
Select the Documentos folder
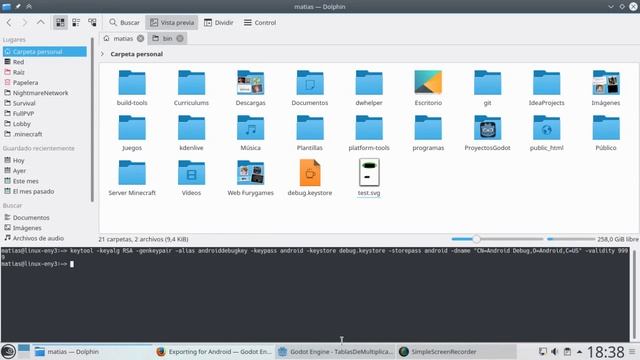310,88
